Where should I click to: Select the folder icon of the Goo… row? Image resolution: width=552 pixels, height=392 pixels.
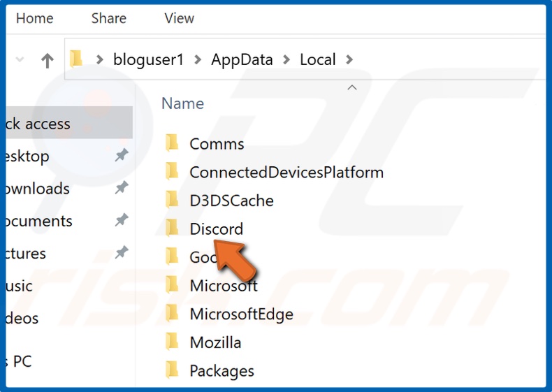tap(172, 256)
